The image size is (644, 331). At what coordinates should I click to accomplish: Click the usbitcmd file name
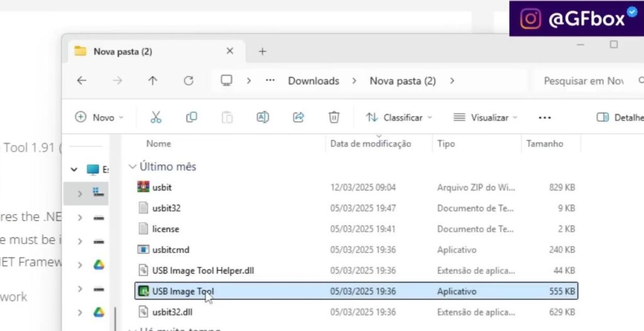pyautogui.click(x=171, y=250)
